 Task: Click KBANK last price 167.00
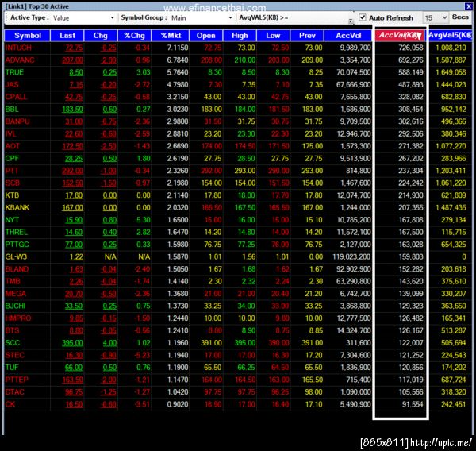point(72,207)
